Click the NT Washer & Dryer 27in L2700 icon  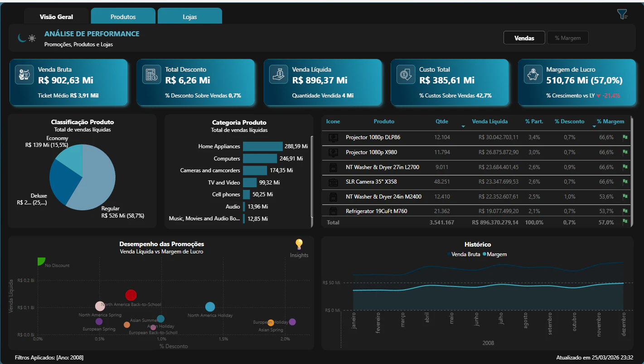coord(333,167)
